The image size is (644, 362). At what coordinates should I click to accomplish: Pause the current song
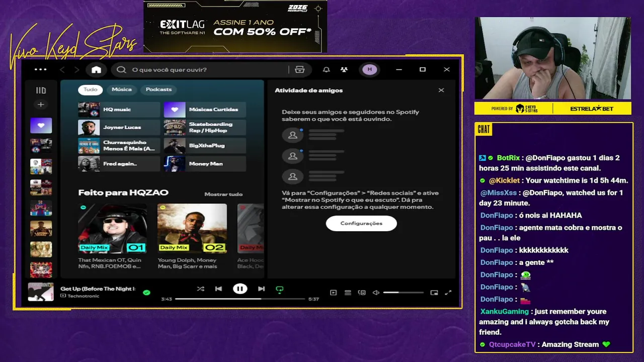[240, 289]
